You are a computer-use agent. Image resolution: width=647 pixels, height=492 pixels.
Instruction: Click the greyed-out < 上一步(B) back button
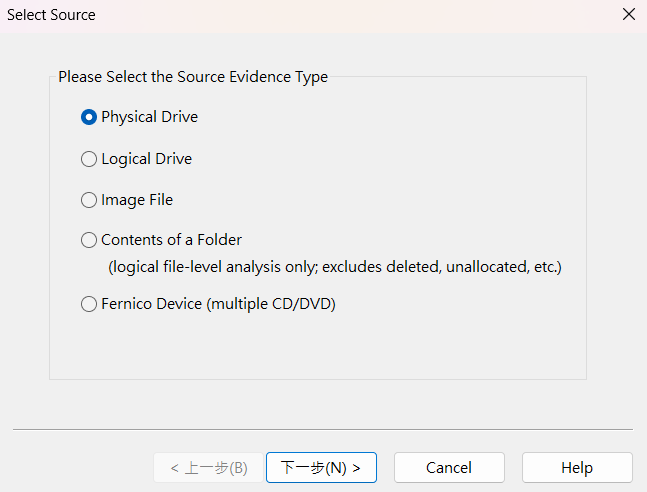208,467
